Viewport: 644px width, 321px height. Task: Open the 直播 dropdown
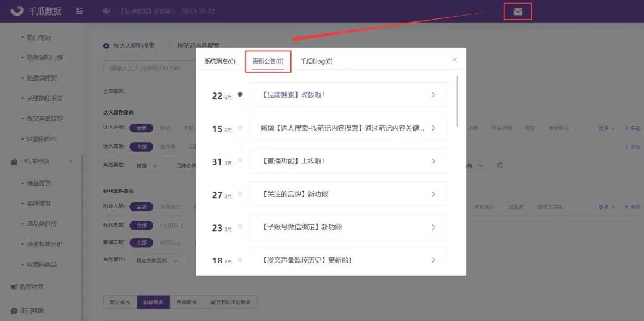pos(147,166)
